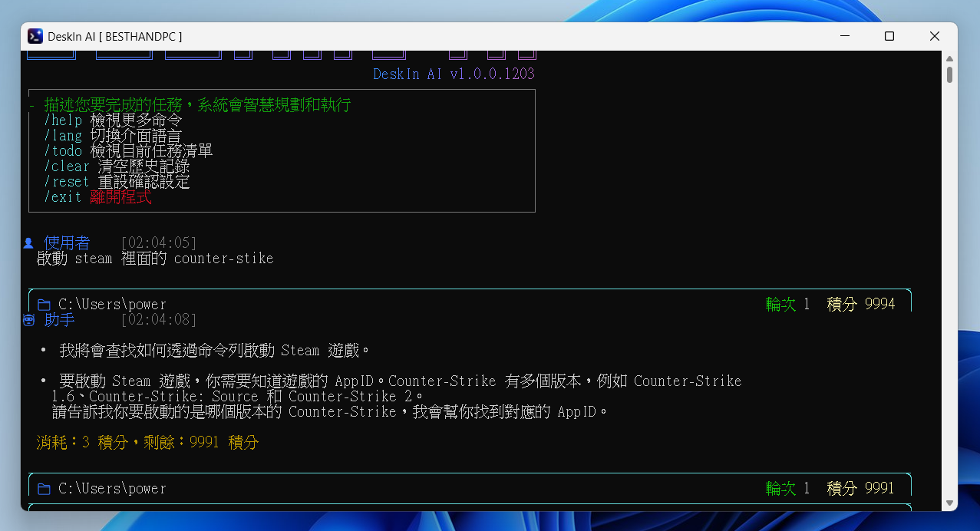
Task: Click the 我將會查找如何透過命令列啟動 Steam 遊戲 line
Action: (x=215, y=351)
